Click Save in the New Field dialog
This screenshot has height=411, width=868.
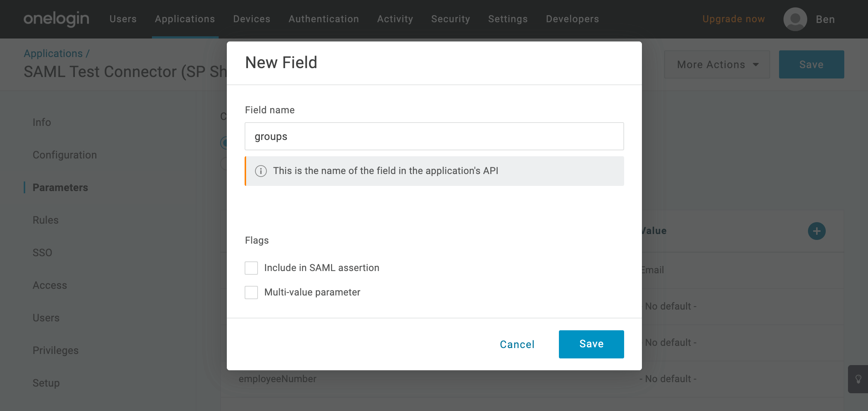[591, 344]
